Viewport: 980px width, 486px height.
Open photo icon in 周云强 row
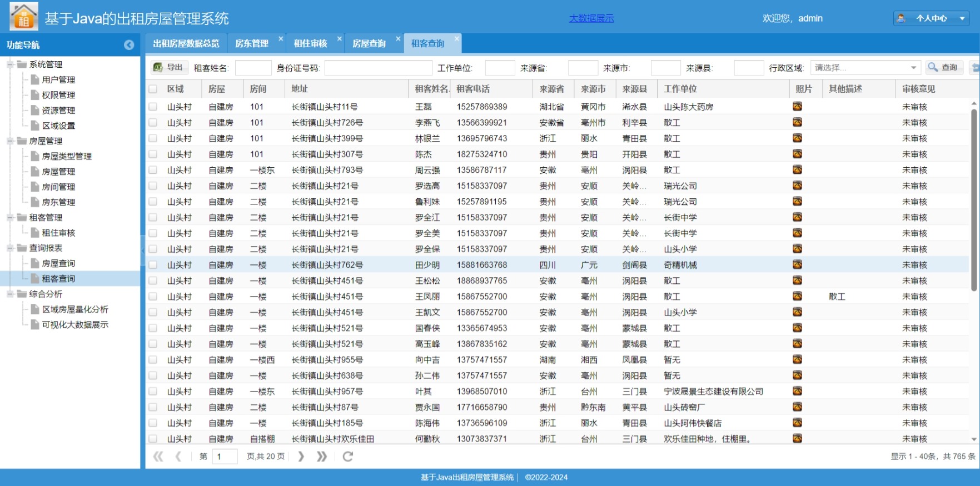click(797, 169)
